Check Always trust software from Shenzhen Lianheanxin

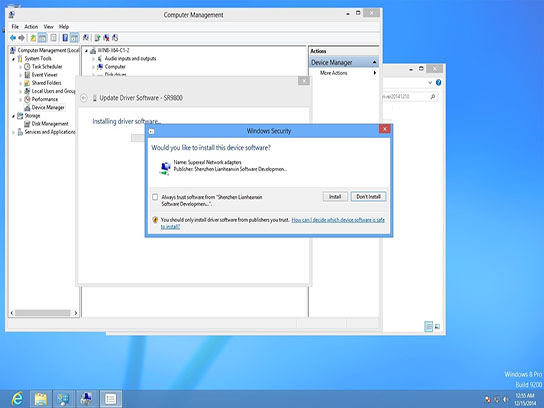pos(155,197)
